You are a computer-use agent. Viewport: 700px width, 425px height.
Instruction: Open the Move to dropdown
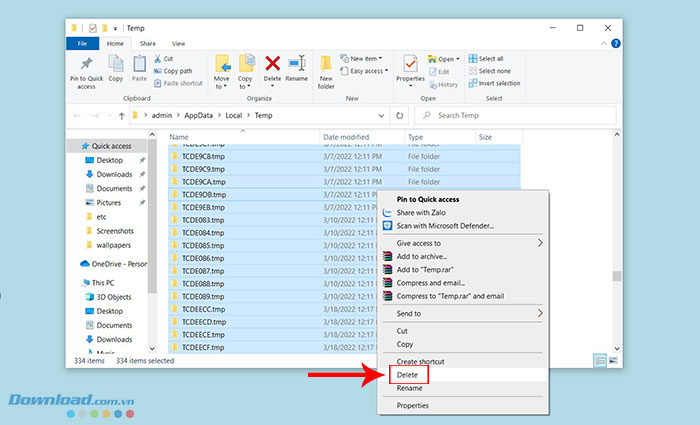(221, 70)
